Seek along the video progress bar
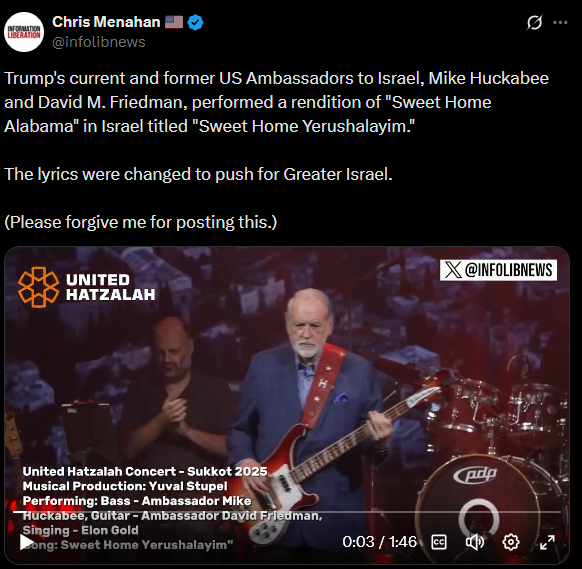Image resolution: width=582 pixels, height=569 pixels. click(x=287, y=512)
